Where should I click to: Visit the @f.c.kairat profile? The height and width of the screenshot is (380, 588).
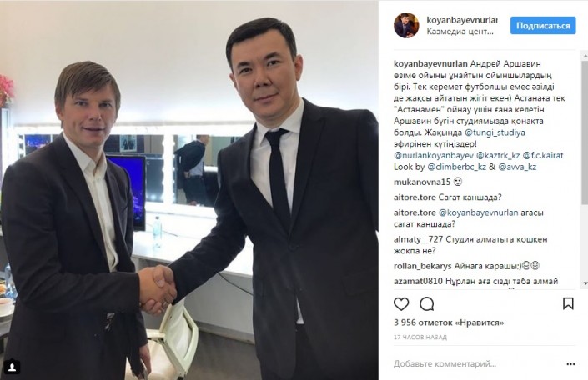[543, 155]
